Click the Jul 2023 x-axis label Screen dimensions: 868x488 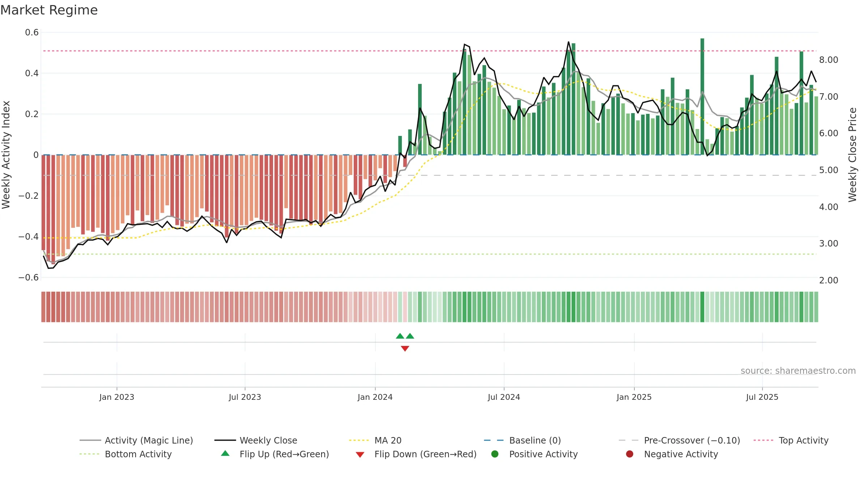click(x=245, y=397)
